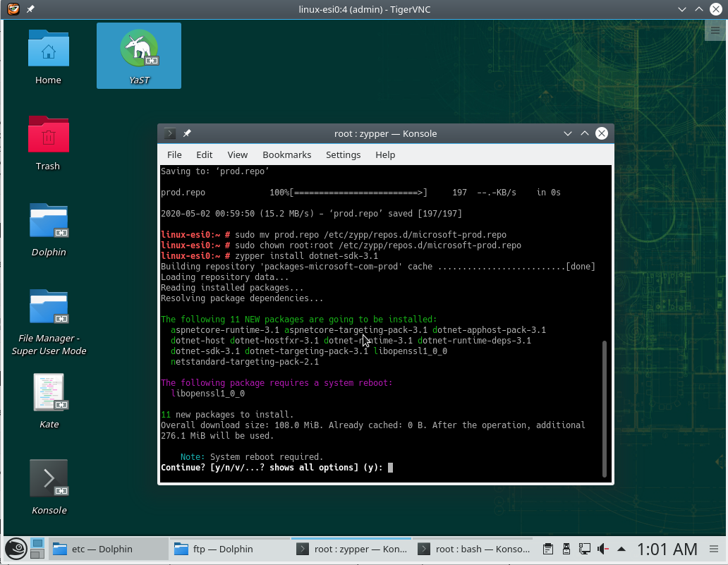Switch to root : bash Konsole taskbar entry

(x=474, y=549)
